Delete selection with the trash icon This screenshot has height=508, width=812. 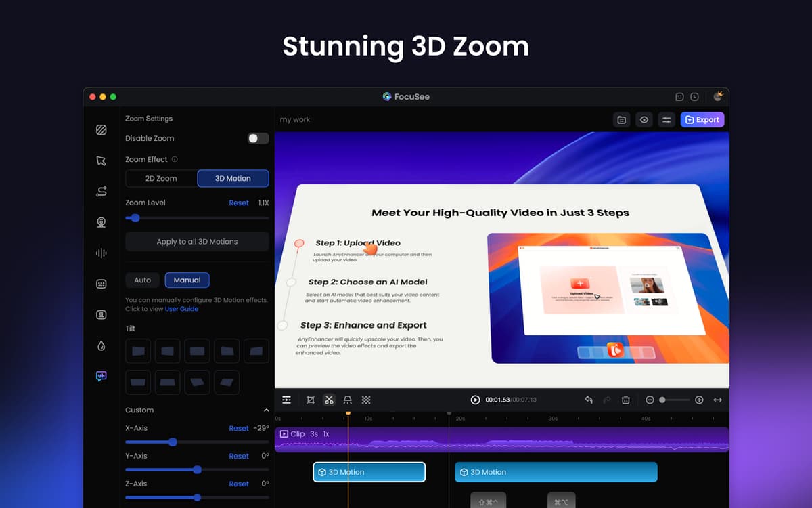(626, 400)
